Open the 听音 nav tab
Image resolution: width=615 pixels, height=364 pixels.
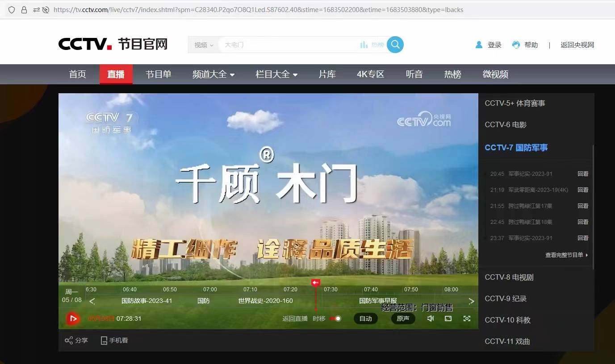(414, 74)
